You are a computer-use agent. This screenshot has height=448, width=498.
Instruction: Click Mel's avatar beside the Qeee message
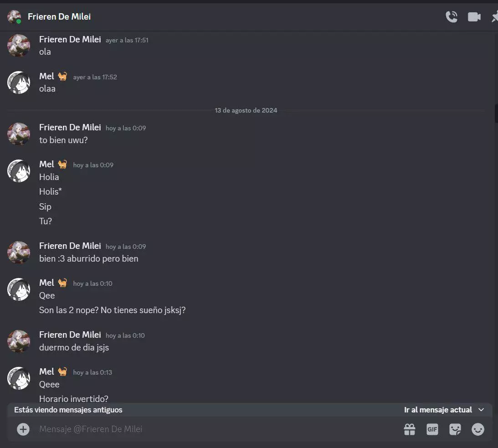point(19,378)
